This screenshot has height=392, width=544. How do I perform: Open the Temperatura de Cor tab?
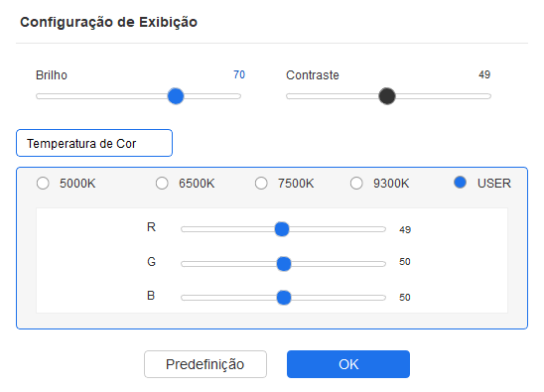(94, 143)
